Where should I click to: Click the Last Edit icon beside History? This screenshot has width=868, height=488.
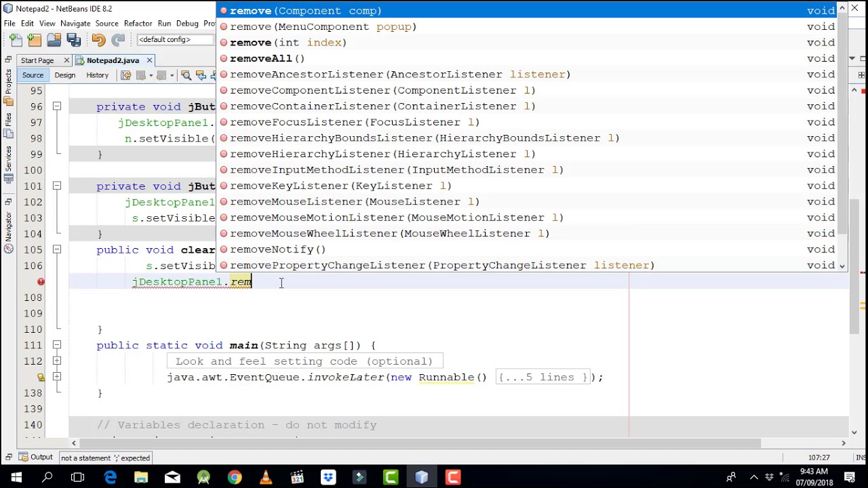click(125, 75)
